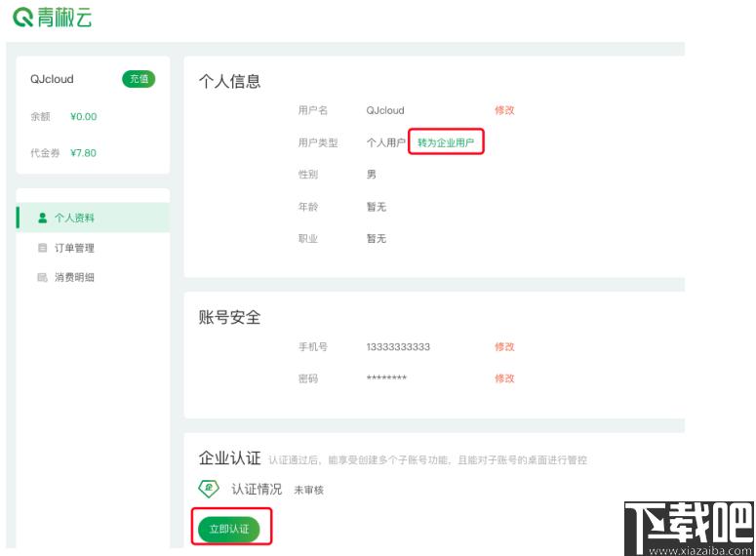This screenshot has width=756, height=556.
Task: Click the 代金券 label in account card
Action: pos(45,153)
